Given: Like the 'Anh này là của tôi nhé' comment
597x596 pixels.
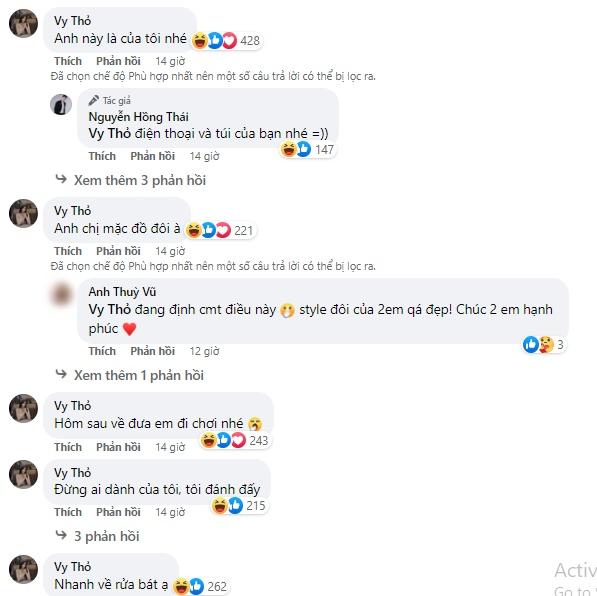Looking at the screenshot, I should [x=68, y=61].
